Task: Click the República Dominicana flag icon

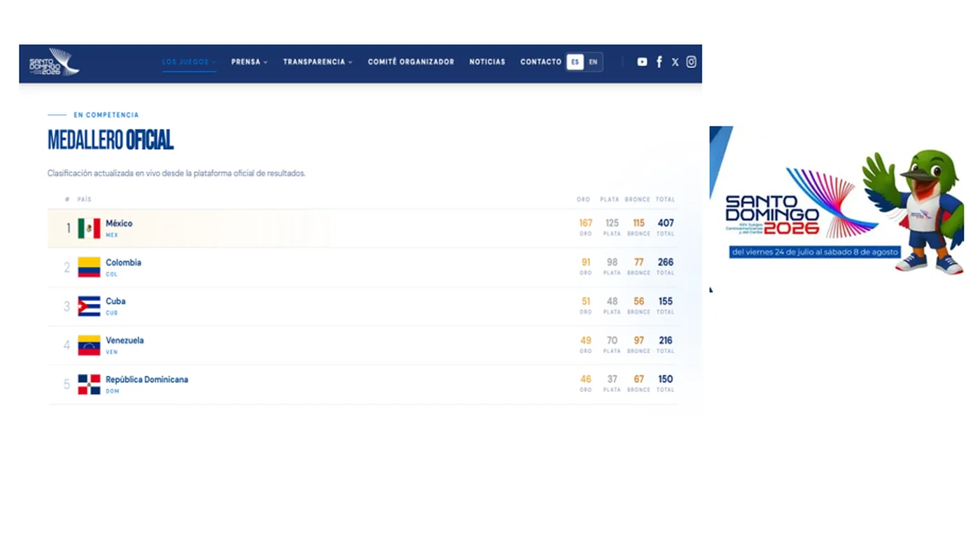Action: pyautogui.click(x=89, y=384)
